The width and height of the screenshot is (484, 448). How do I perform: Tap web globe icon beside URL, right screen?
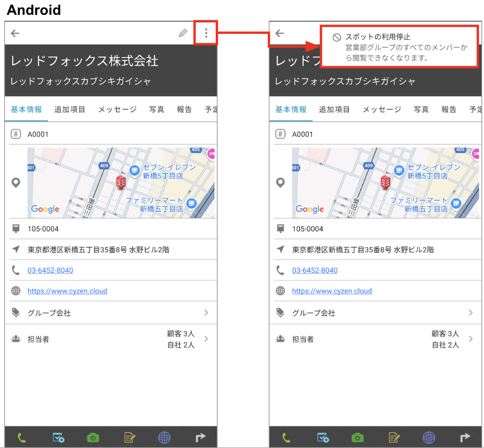280,291
